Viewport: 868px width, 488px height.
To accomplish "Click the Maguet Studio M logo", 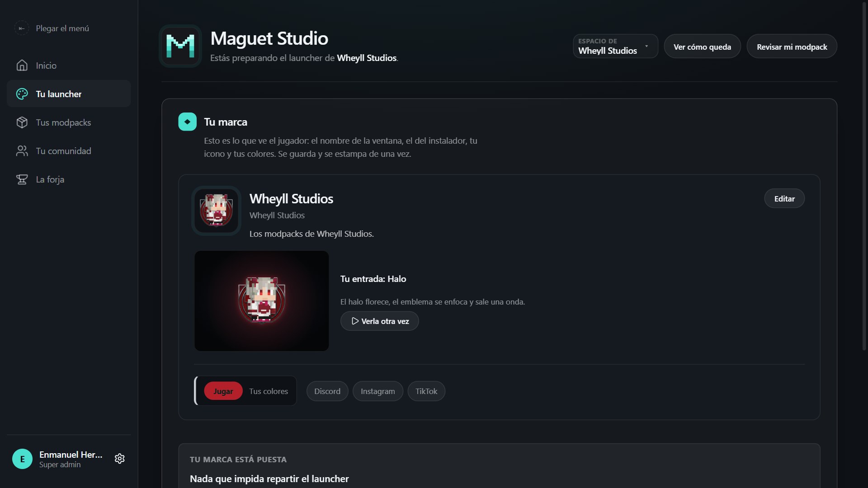I will (x=180, y=46).
